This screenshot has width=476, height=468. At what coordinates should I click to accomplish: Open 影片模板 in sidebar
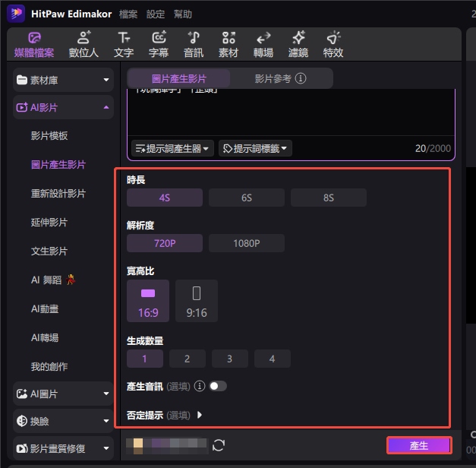[49, 135]
